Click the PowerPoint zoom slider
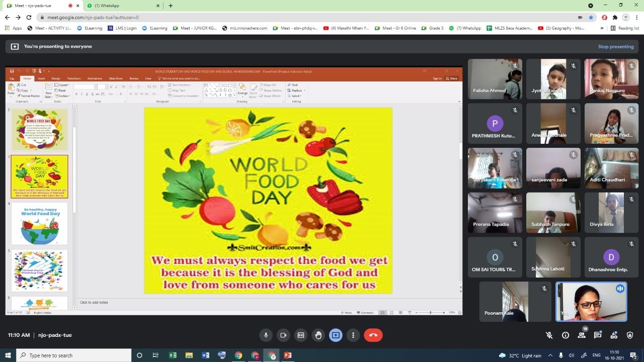This screenshot has width=644, height=362. tap(430, 313)
